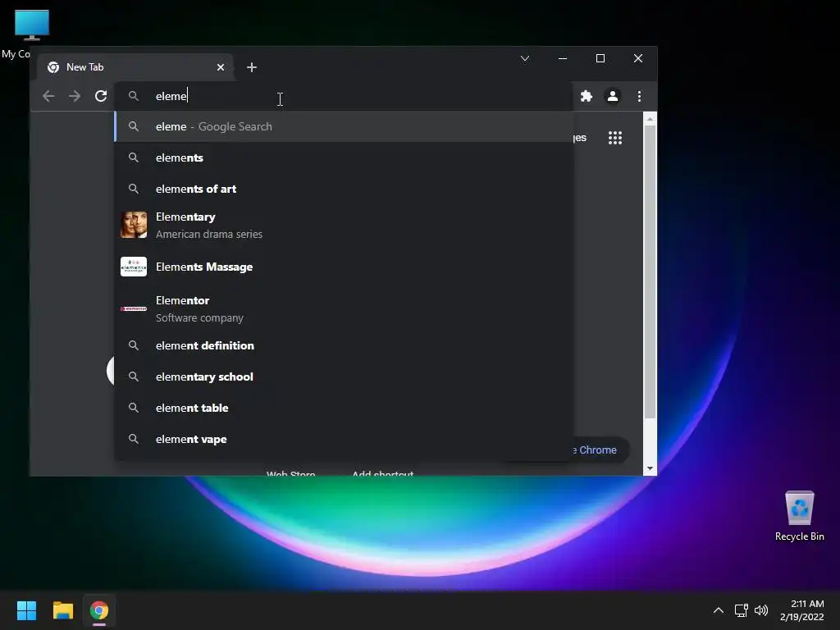Open the network status tray icon
This screenshot has width=840, height=630.
742,610
